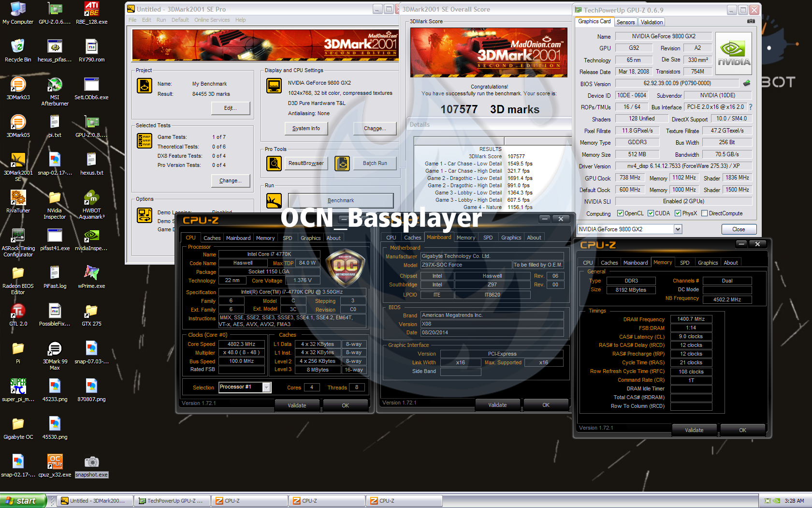
Task: Click the ResultBrowser magnifier icon in 3DMark
Action: [x=274, y=164]
